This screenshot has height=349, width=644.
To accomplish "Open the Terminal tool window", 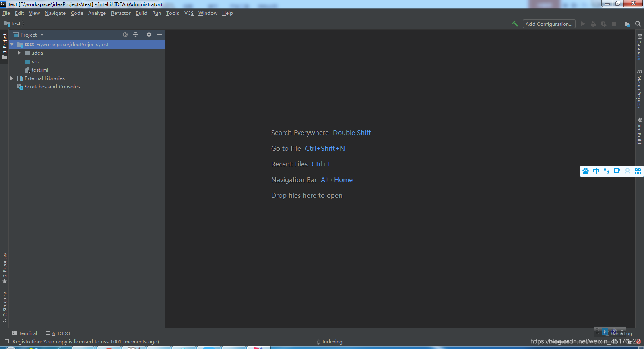I will click(25, 333).
